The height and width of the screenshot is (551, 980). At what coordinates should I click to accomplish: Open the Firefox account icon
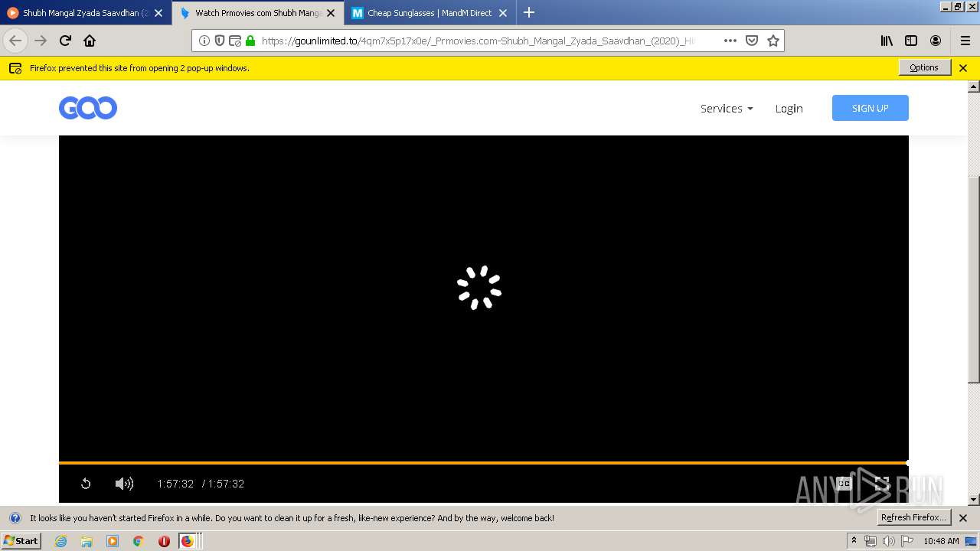(936, 41)
